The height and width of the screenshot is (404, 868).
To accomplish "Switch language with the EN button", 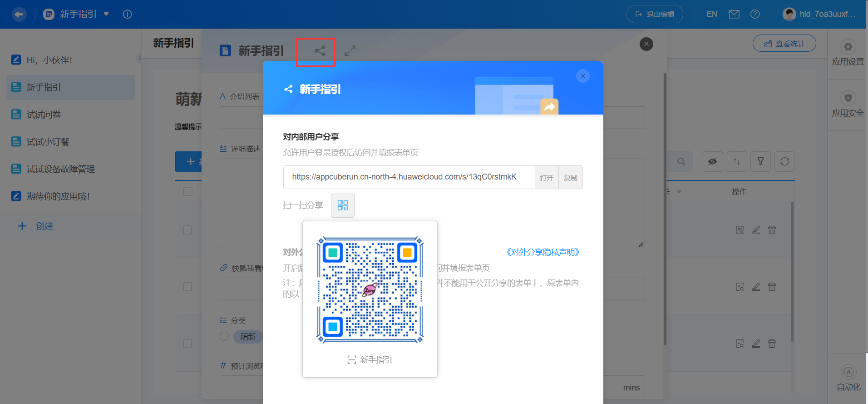I will pyautogui.click(x=712, y=14).
